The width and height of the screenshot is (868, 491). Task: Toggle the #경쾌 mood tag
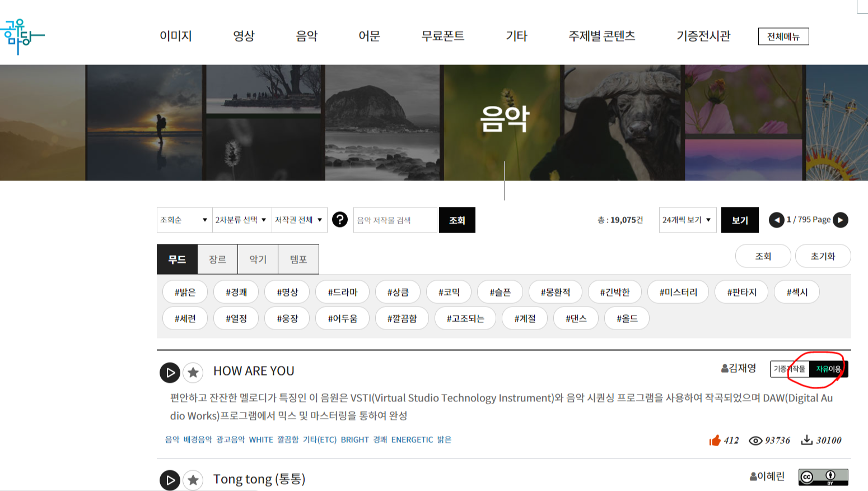[236, 292]
